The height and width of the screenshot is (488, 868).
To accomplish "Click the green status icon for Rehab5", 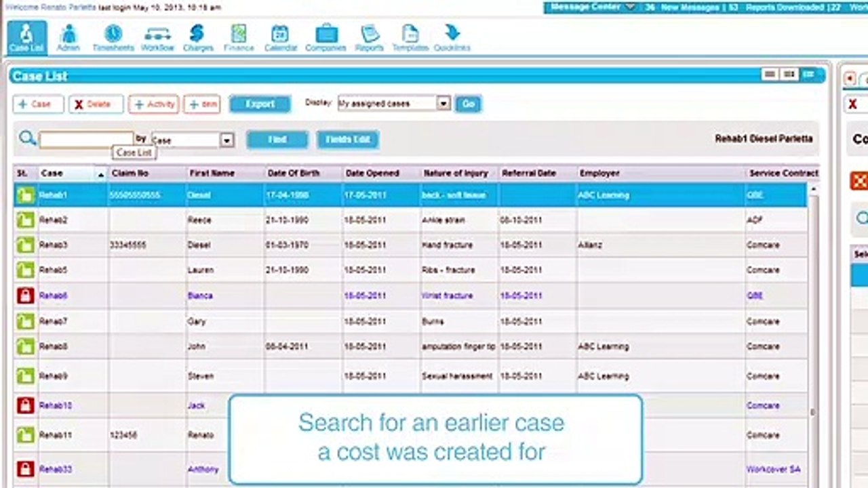I will (x=25, y=270).
